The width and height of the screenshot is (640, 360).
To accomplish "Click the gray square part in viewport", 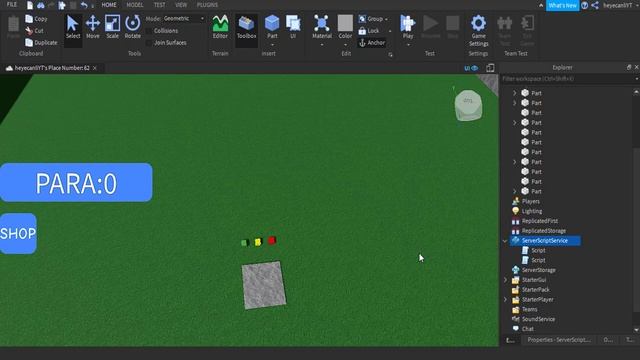I will [x=264, y=285].
